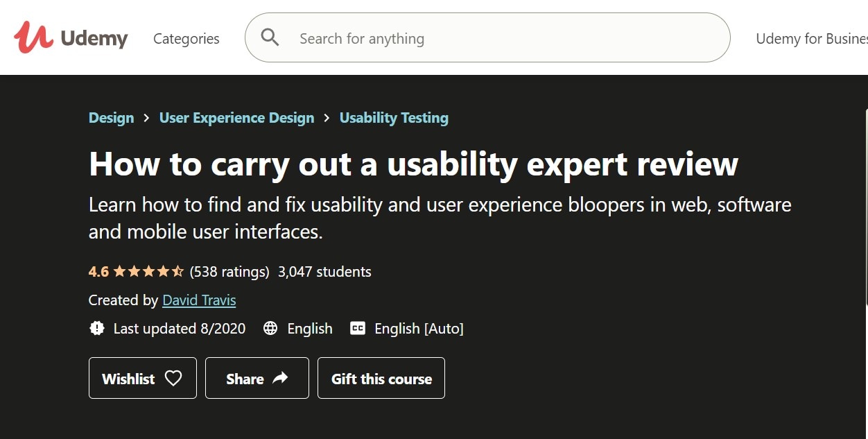
Task: Click the star rating icons
Action: [x=148, y=271]
